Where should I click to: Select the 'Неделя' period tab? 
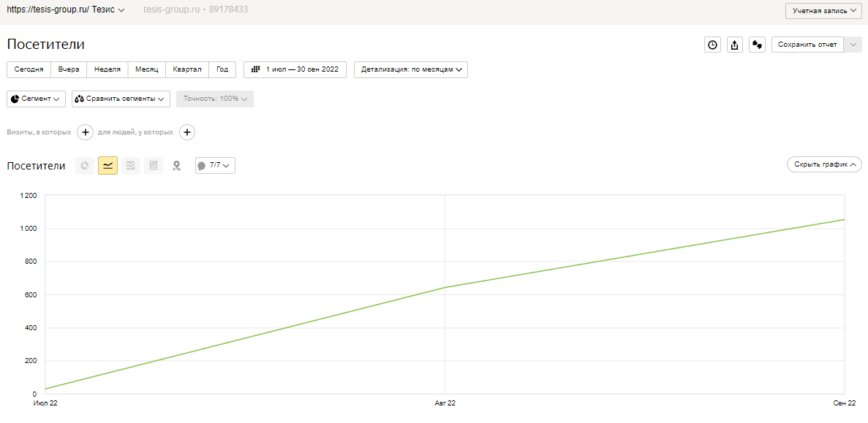coord(107,69)
